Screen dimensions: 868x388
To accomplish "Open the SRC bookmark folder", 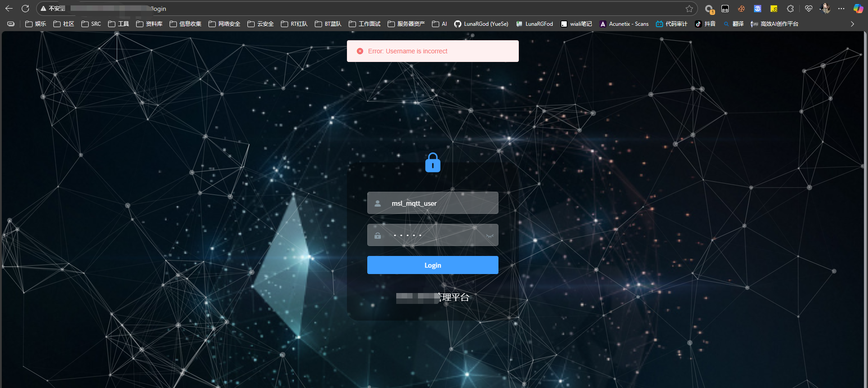I will [x=91, y=24].
